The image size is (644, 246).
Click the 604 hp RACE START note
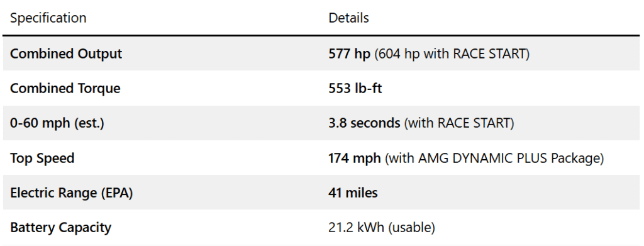tap(452, 54)
